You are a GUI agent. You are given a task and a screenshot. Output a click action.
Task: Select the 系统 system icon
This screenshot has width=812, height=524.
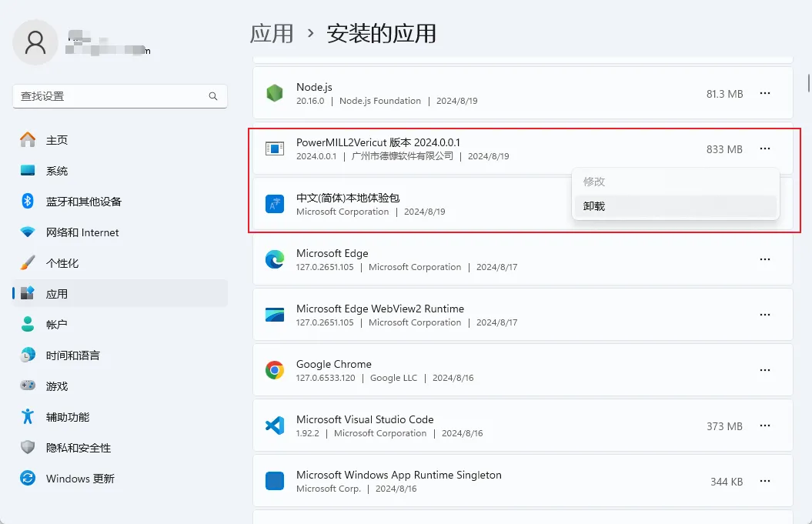(28, 170)
